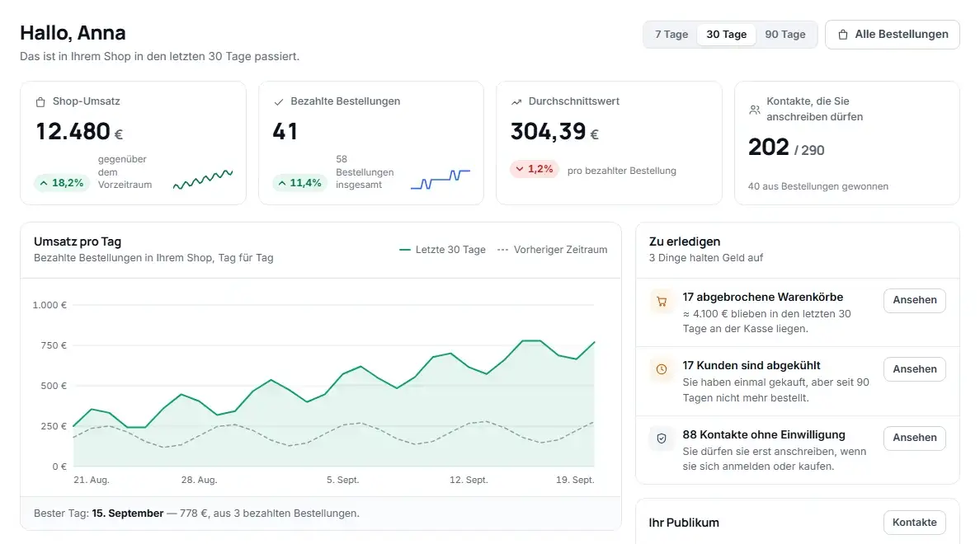The width and height of the screenshot is (980, 544).
Task: Click the 5. Sept. date label
Action: (x=342, y=480)
